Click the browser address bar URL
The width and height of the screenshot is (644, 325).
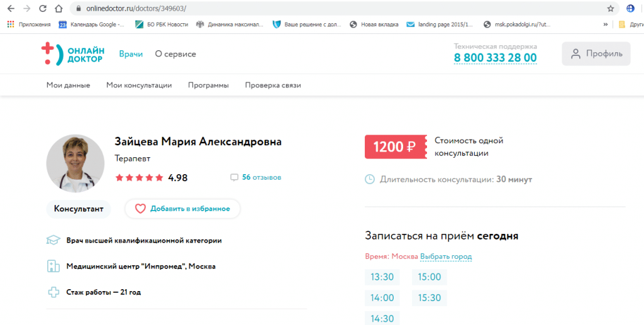coord(136,9)
